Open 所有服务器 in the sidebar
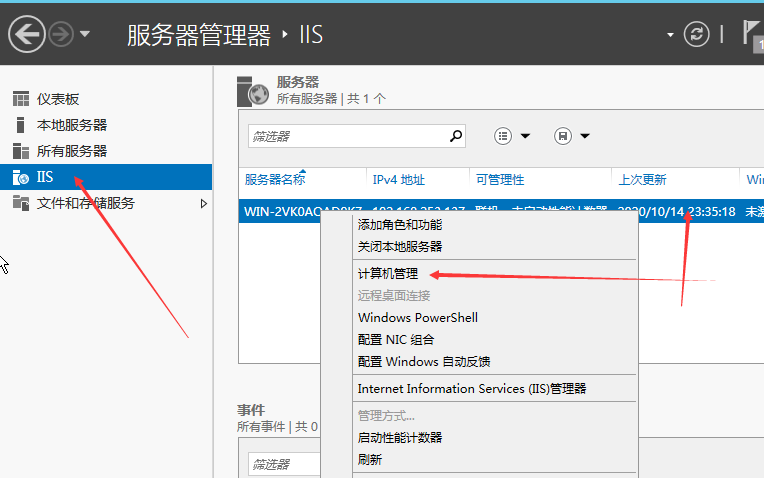764x478 pixels. click(72, 151)
